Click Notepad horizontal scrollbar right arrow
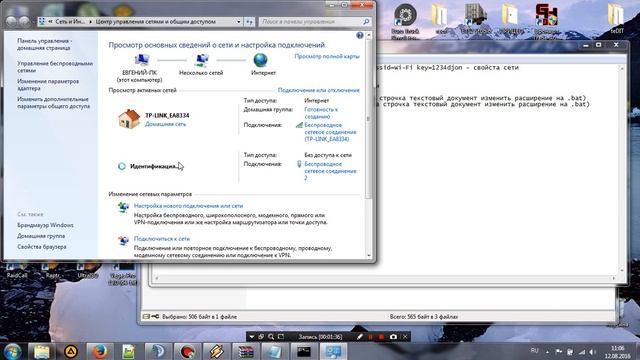This screenshot has height=360, width=640. coord(613,278)
